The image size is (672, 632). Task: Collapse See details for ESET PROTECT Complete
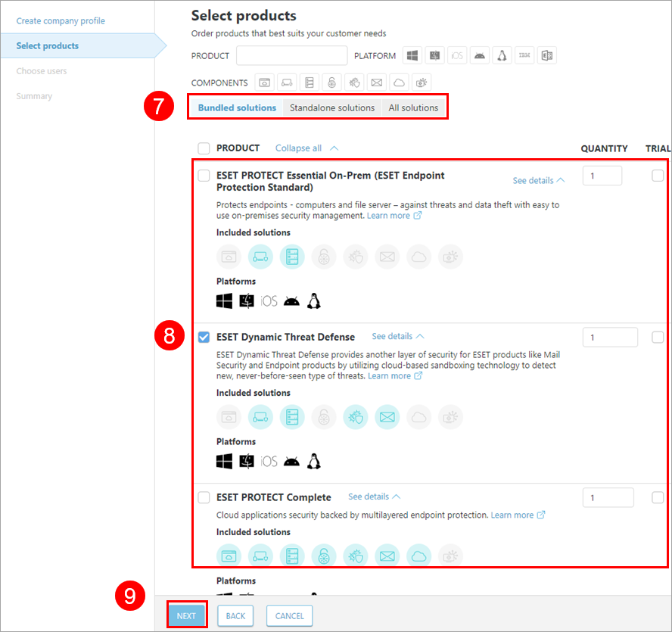375,497
